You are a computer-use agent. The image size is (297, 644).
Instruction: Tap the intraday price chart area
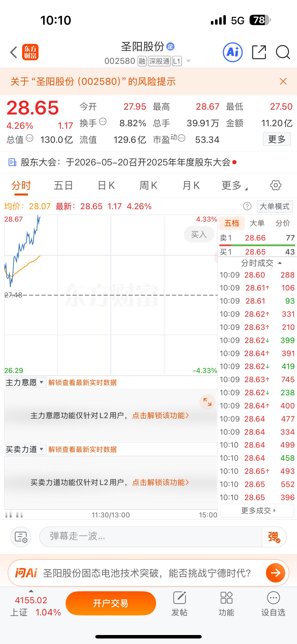[x=111, y=295]
